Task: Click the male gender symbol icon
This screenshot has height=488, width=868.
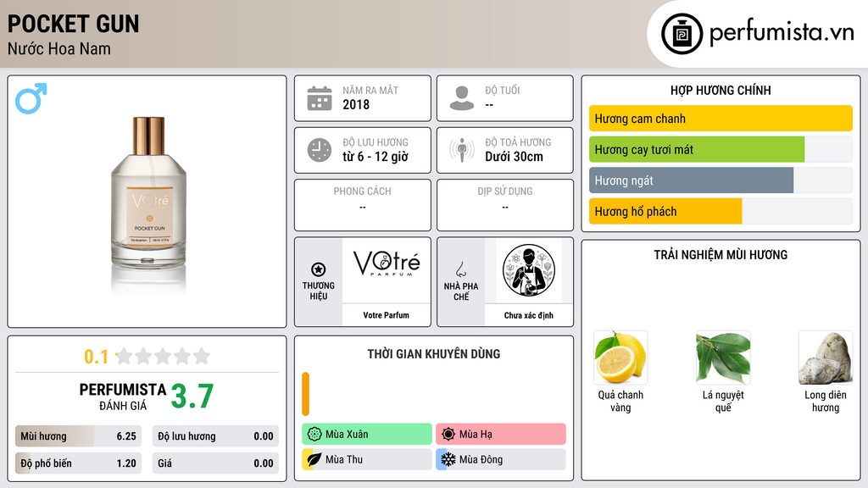Action: [x=31, y=98]
